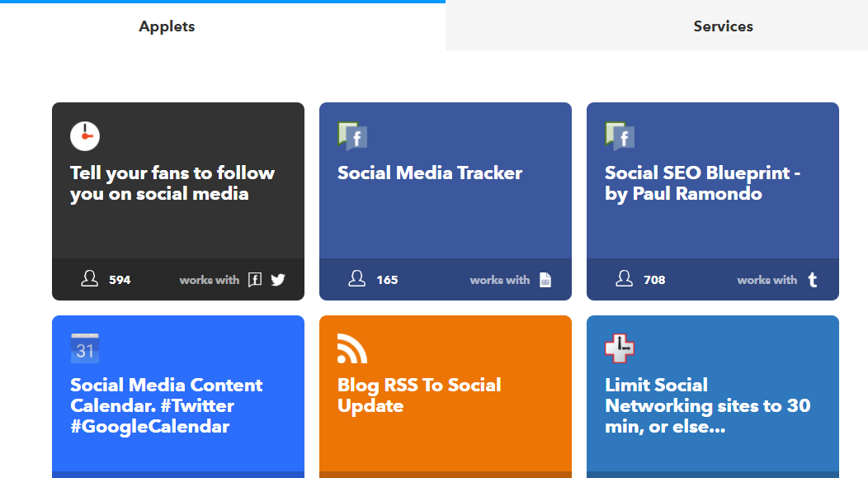This screenshot has height=478, width=868.
Task: Click the RescueTime cross clock icon
Action: (x=620, y=348)
